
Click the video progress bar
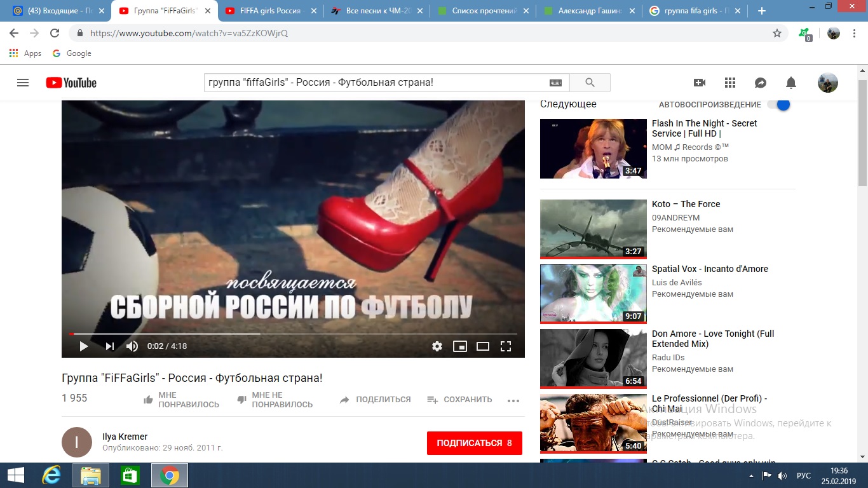(293, 334)
